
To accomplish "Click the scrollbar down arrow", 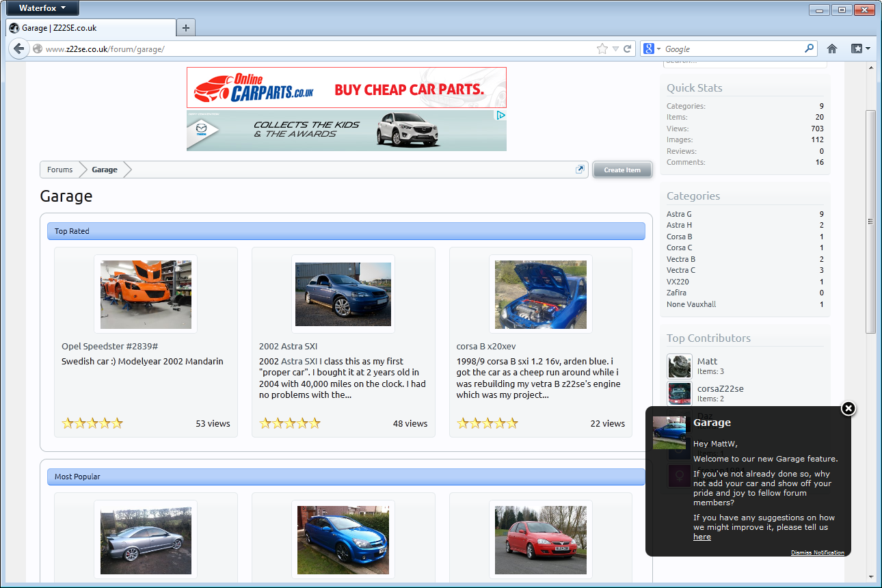I will click(x=870, y=576).
